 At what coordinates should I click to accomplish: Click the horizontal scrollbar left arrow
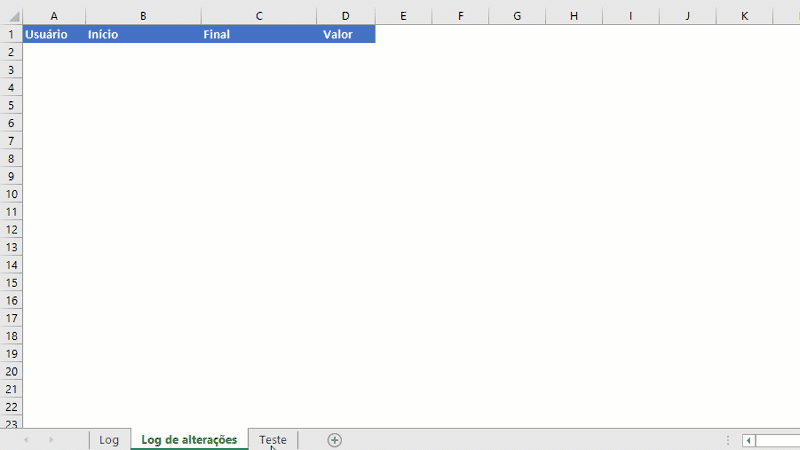[x=749, y=440]
